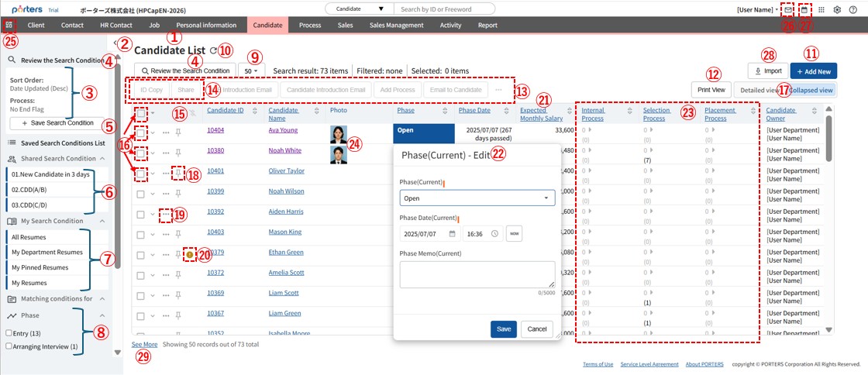The height and width of the screenshot is (375, 868).
Task: Refresh the Candidate List with reload icon
Action: [x=213, y=50]
